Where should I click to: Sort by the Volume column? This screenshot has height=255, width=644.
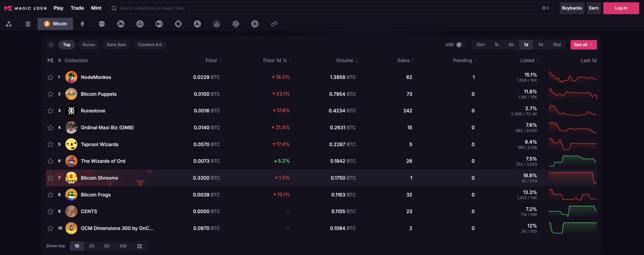[347, 60]
